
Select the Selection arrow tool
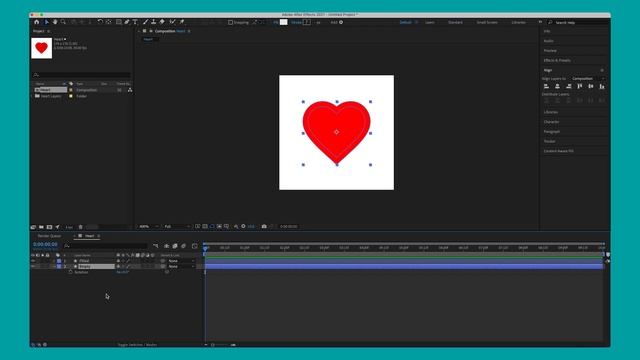46,22
